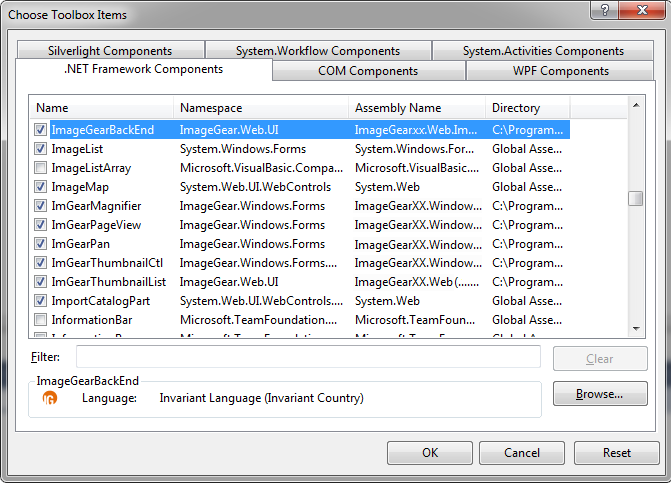The width and height of the screenshot is (671, 483).
Task: Switch to WPF Components tab
Action: pos(561,71)
